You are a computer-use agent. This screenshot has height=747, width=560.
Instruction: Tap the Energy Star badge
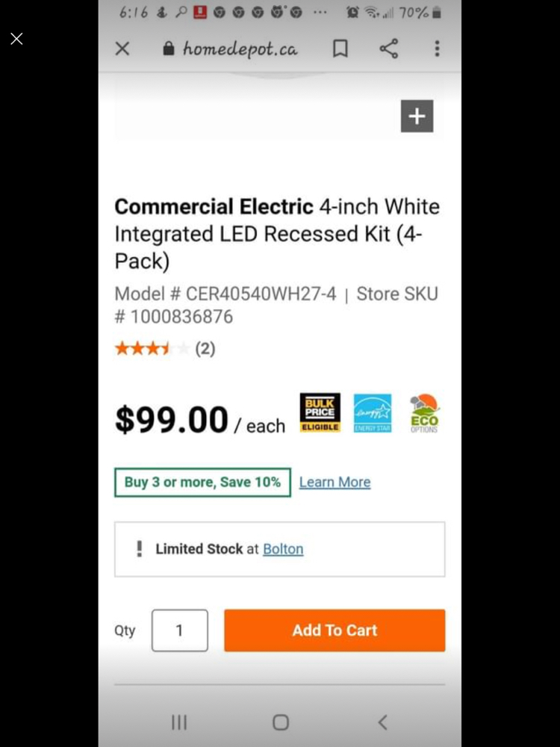coord(373,413)
